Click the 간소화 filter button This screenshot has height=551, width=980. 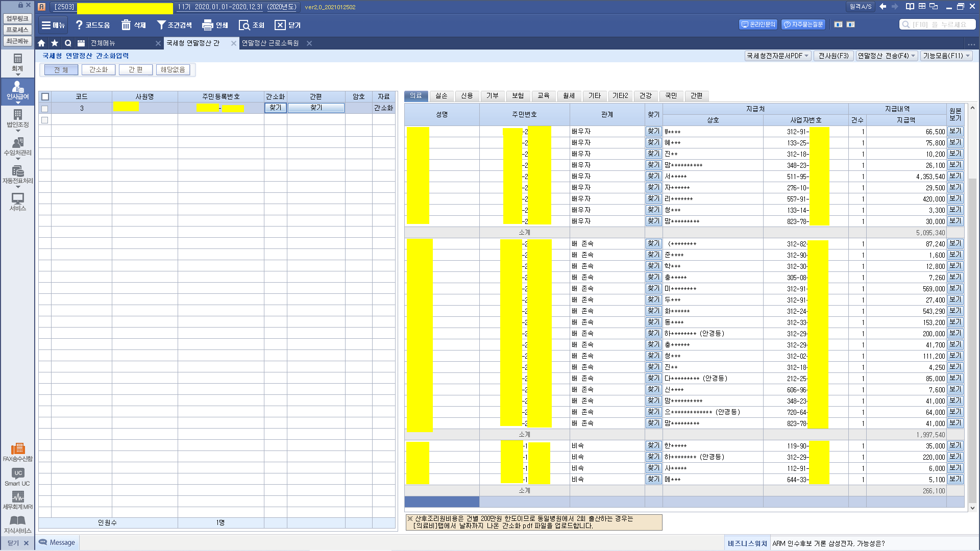pos(99,69)
